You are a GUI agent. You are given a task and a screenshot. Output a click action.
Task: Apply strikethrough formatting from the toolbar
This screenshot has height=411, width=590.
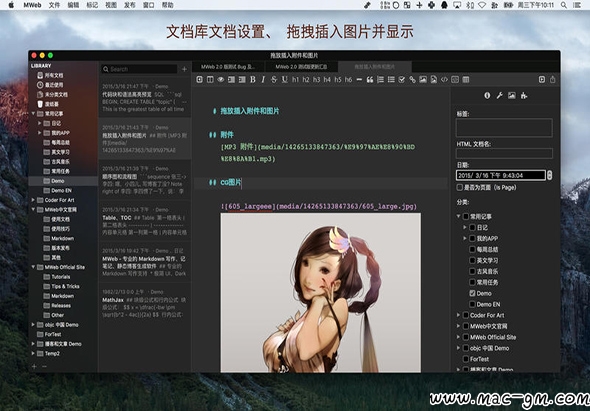point(274,79)
